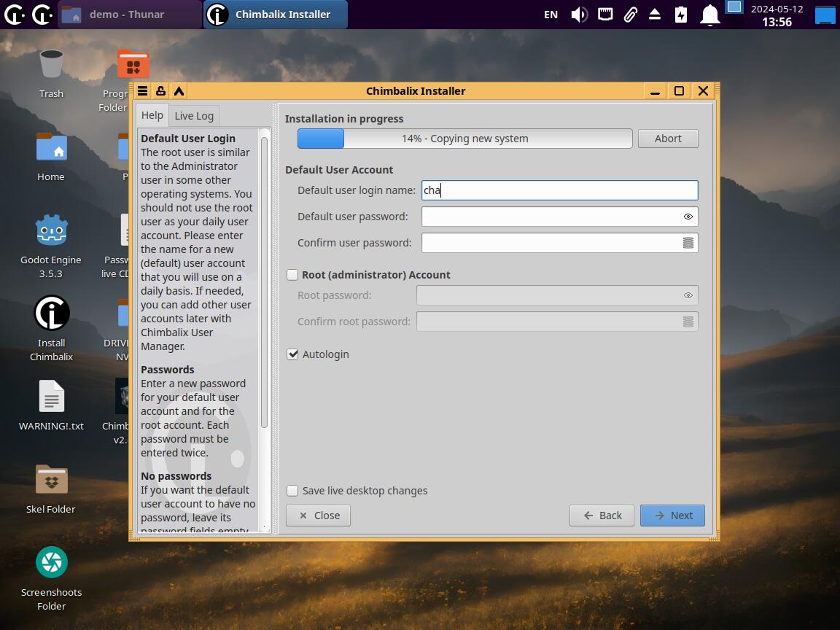The image size is (840, 630).
Task: Launch the Install Chimbalix desktop icon
Action: point(52,314)
